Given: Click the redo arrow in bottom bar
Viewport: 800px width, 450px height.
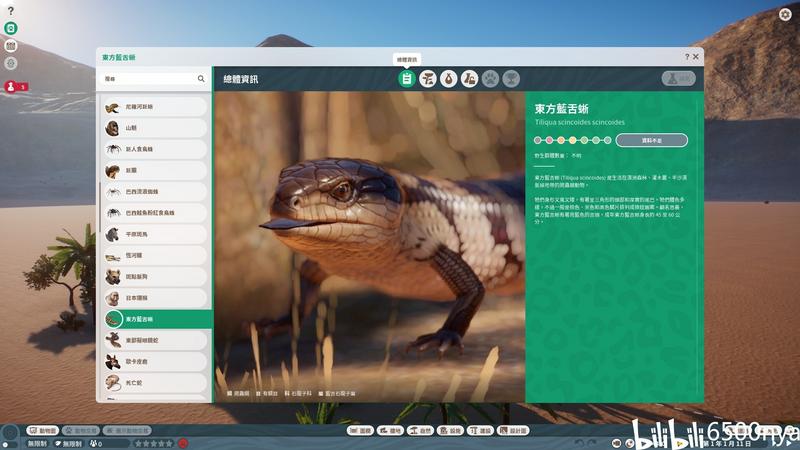Looking at the screenshot, I should (x=592, y=443).
